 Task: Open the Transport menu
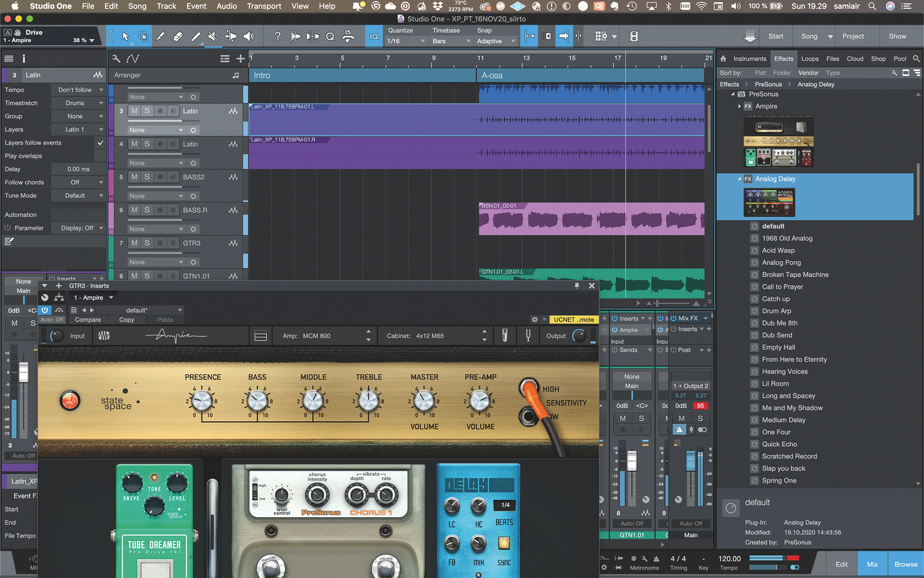click(x=264, y=6)
